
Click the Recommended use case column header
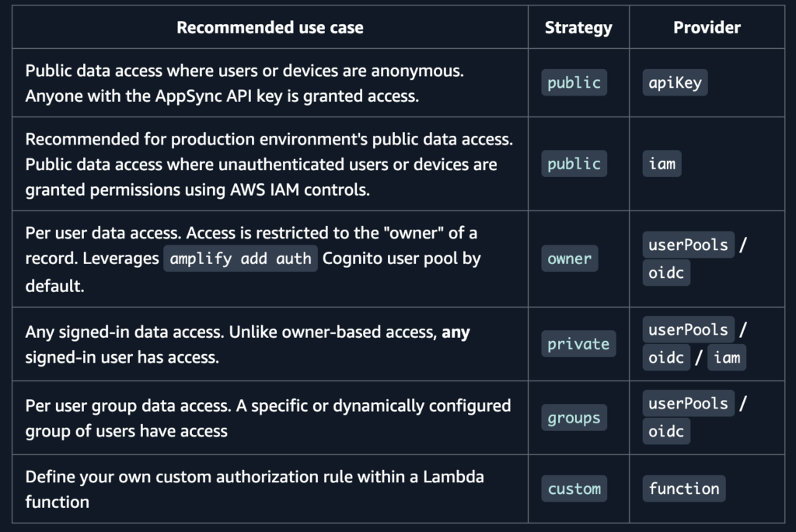click(x=270, y=27)
